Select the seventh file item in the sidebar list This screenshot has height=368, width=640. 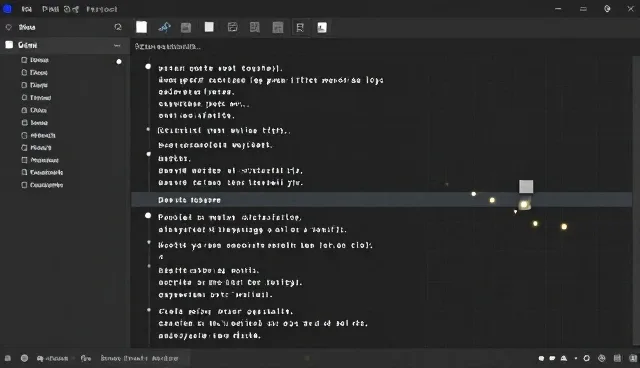tap(38, 135)
